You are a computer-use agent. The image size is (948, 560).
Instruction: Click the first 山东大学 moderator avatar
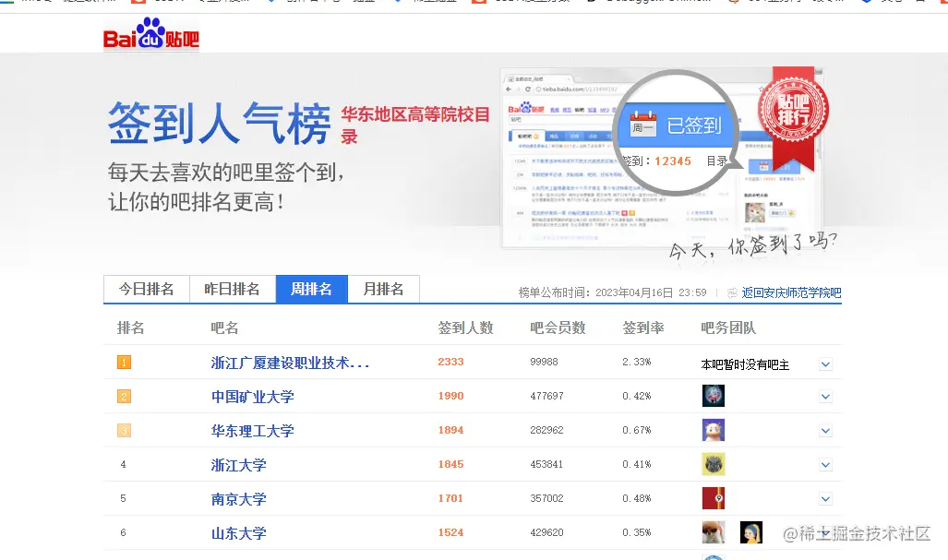[x=714, y=532]
